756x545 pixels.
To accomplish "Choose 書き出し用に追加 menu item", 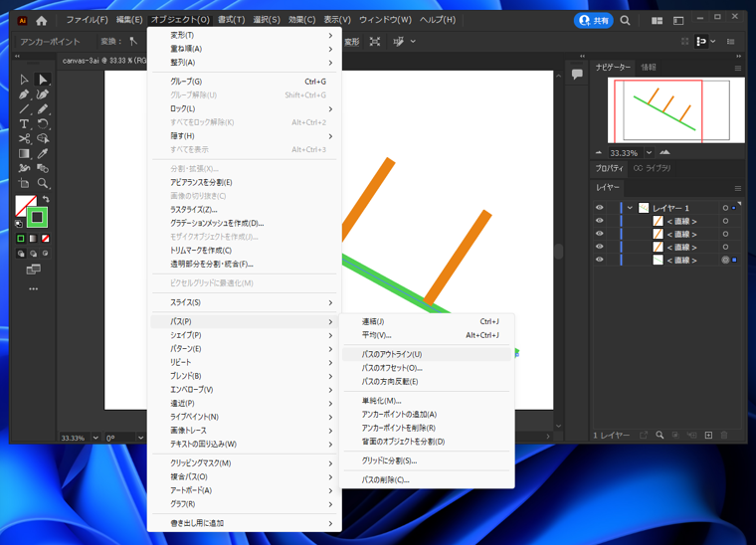I will (245, 523).
